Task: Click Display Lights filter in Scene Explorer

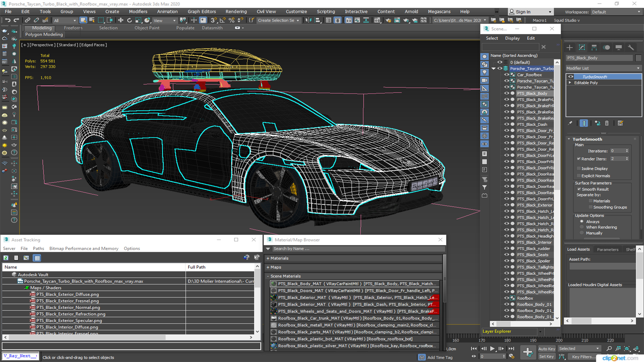Action: [484, 72]
